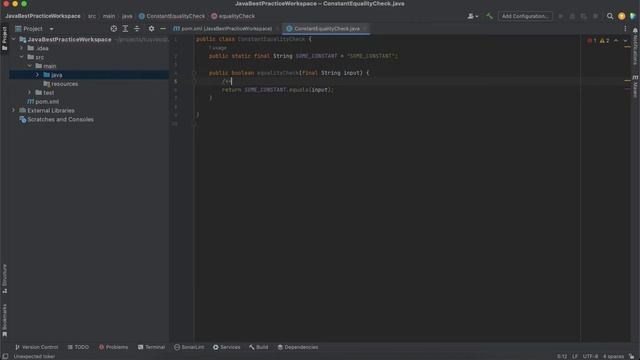This screenshot has width=640, height=360.
Task: Close the ConstantEqualityCheck.java tab
Action: (365, 29)
